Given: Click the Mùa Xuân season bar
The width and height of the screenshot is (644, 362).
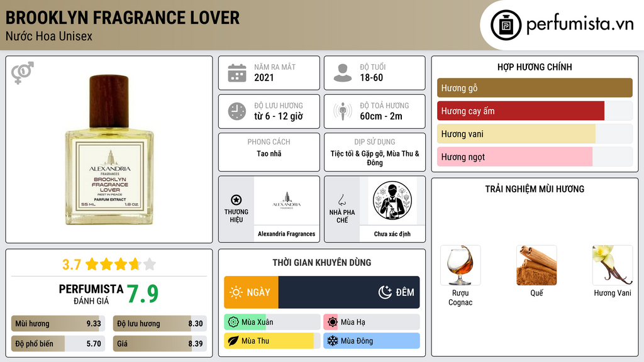Looking at the screenshot, I should (x=272, y=322).
